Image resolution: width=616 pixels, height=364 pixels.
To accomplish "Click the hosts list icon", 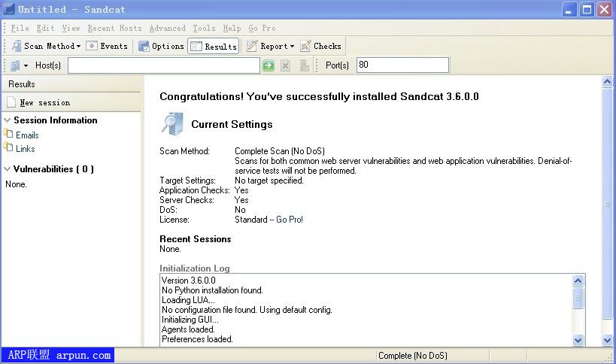I will click(x=15, y=65).
